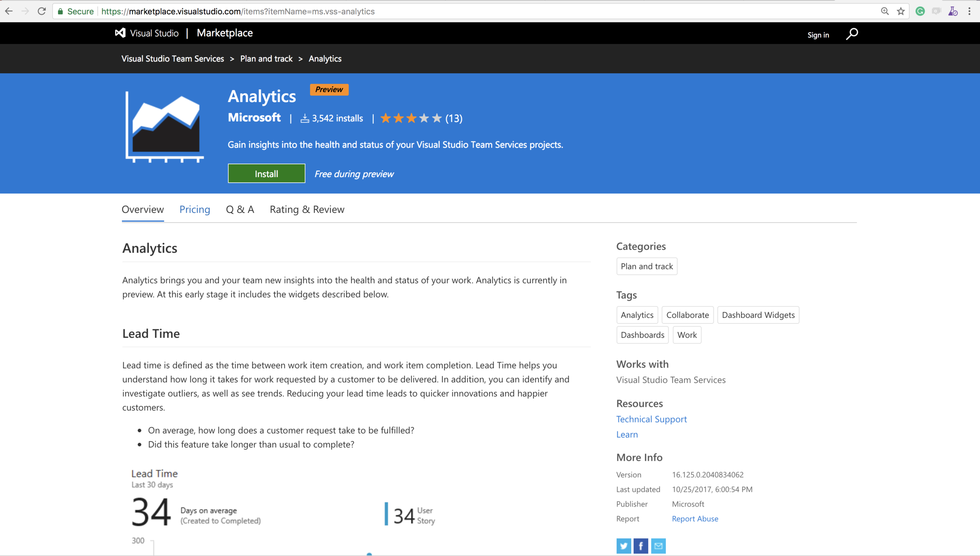The height and width of the screenshot is (556, 980).
Task: Open the browser zoom magnifier icon
Action: (885, 11)
